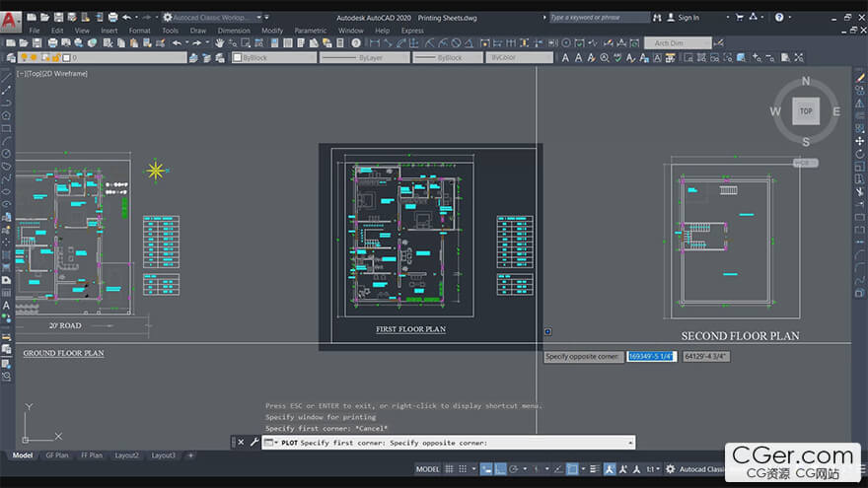This screenshot has height=488, width=868.
Task: Click the Save icon in standard toolbar
Action: [37, 43]
